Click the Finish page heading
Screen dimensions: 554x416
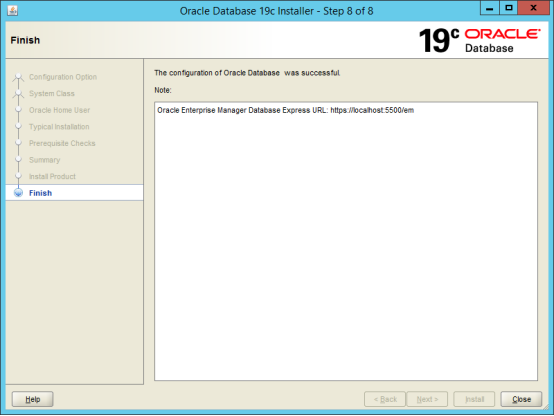[25, 40]
